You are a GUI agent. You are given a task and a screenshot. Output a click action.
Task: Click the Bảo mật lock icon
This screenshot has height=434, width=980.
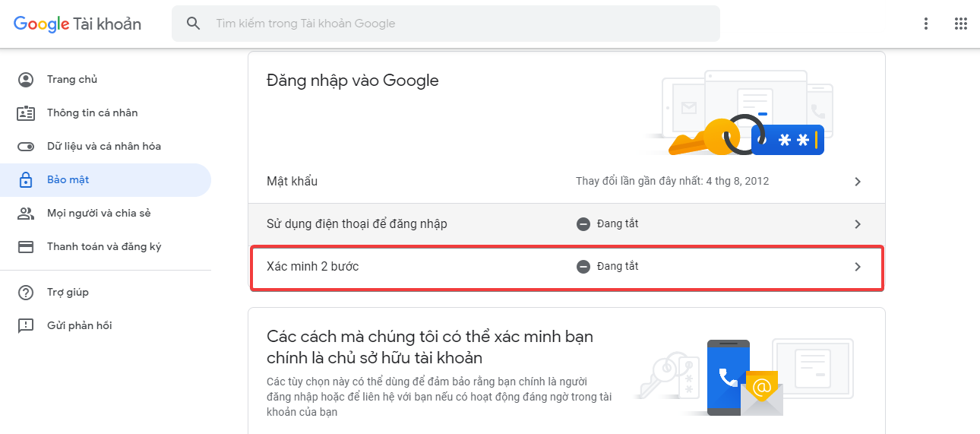(x=26, y=180)
